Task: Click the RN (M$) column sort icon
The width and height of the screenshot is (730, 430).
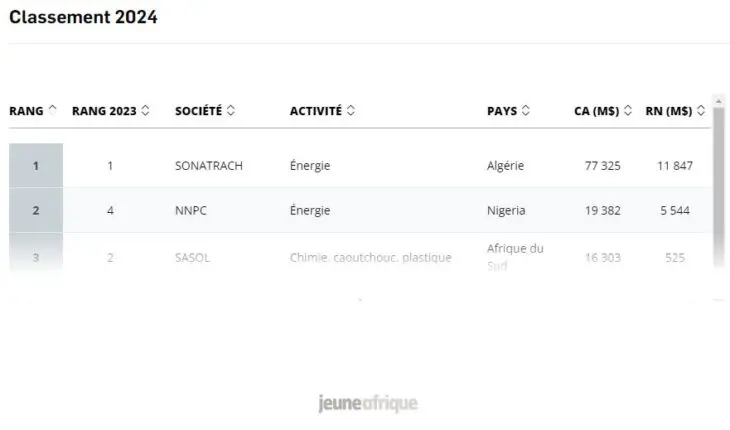Action: 701,111
